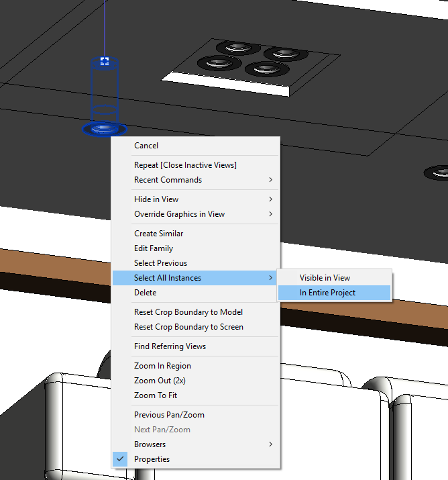Choose Reset Crop Boundary to Screen

coord(196,327)
